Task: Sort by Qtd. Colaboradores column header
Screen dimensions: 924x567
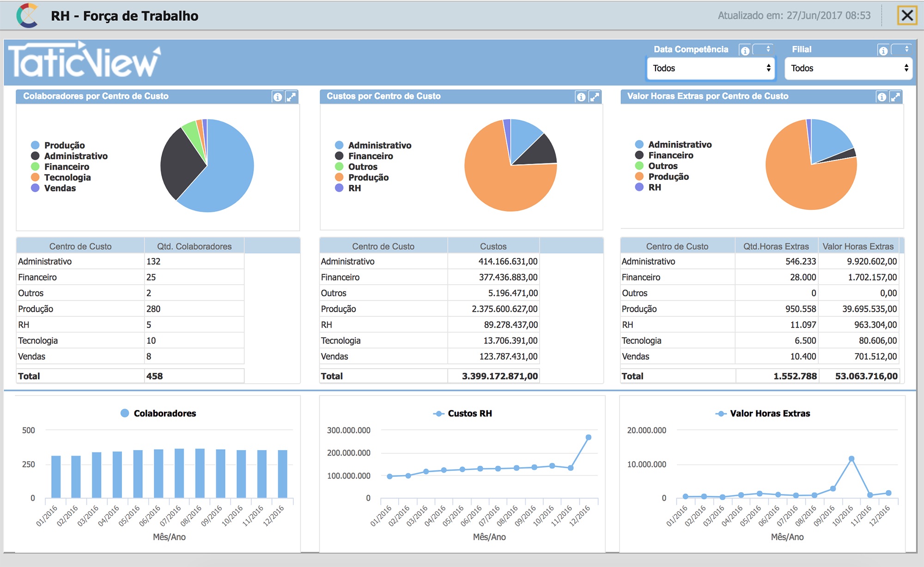Action: (194, 246)
